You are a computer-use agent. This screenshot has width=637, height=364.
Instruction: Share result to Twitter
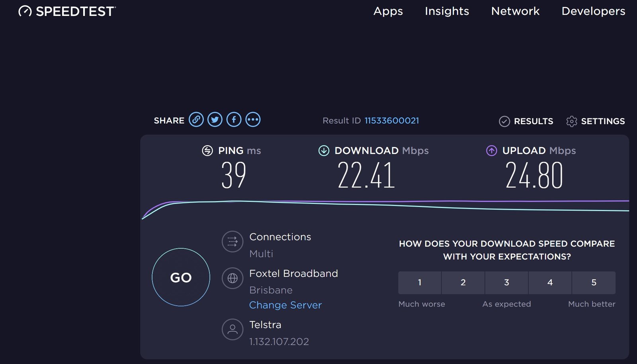pyautogui.click(x=215, y=119)
